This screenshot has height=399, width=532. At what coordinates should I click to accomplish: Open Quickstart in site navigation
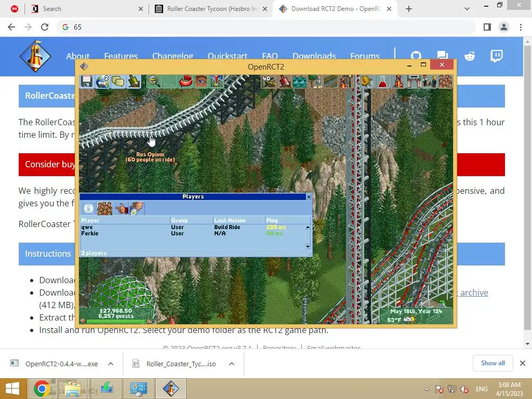pos(228,56)
